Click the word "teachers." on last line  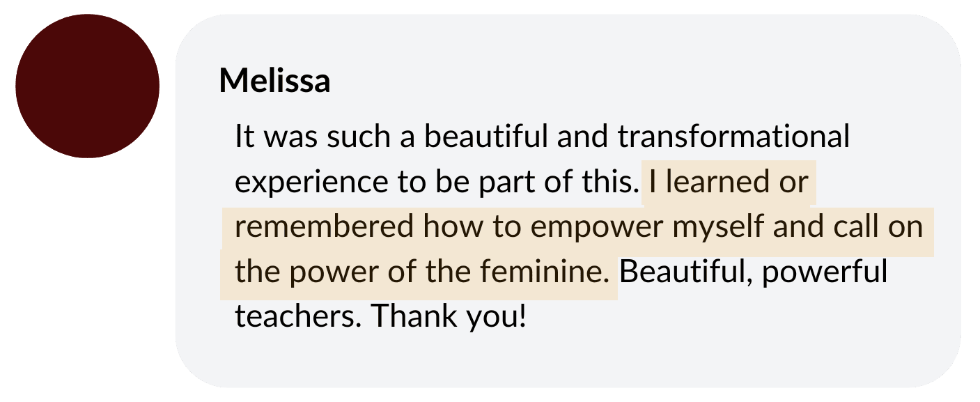tap(297, 317)
